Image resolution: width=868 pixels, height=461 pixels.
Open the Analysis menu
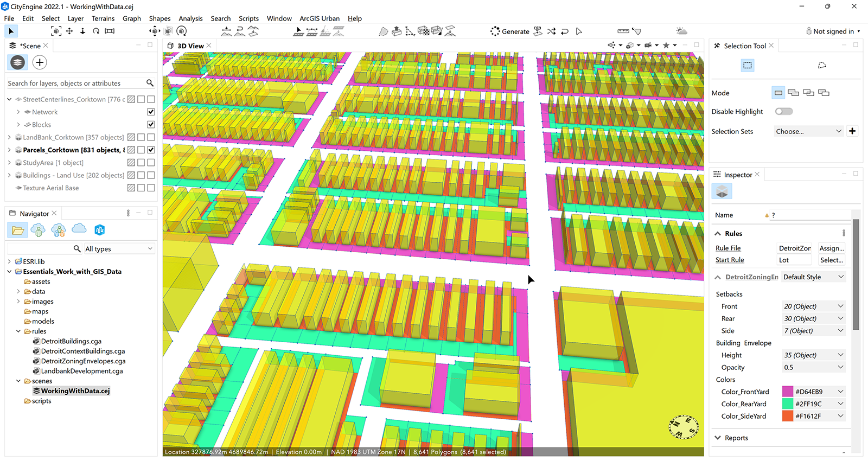click(190, 18)
